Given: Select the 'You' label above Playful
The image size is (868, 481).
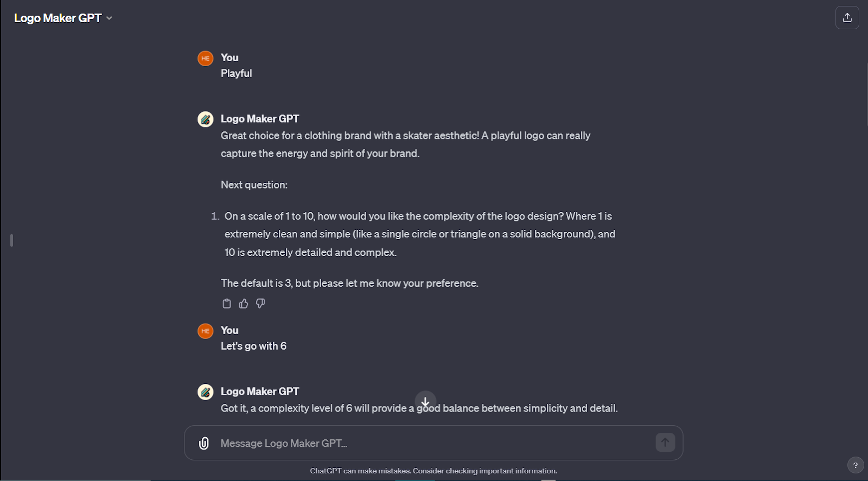Looking at the screenshot, I should tap(229, 57).
